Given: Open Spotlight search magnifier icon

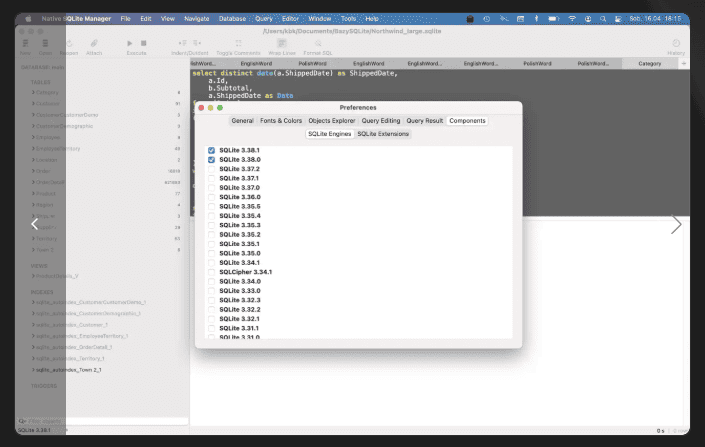Looking at the screenshot, I should coord(602,18).
